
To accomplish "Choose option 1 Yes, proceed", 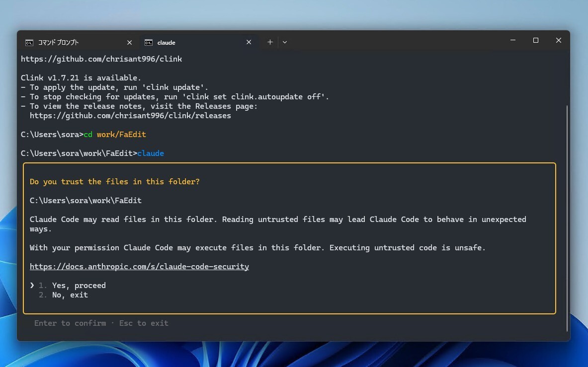I will (x=72, y=286).
